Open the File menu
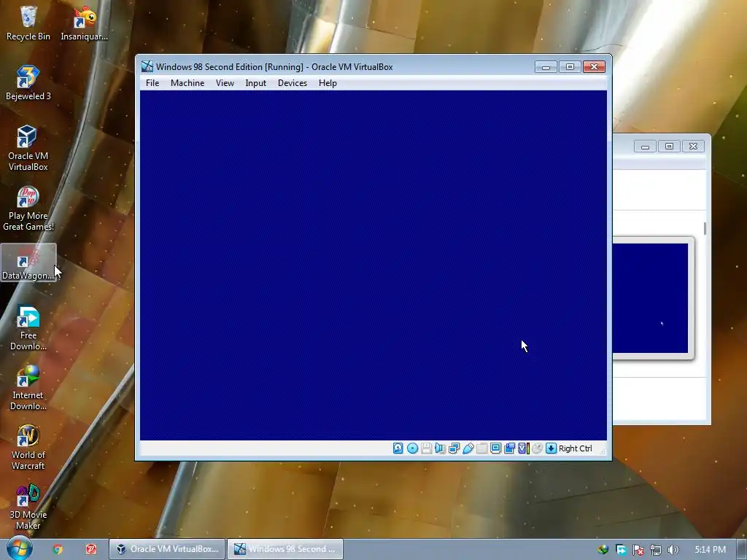Screen dimensions: 747x560 152,83
